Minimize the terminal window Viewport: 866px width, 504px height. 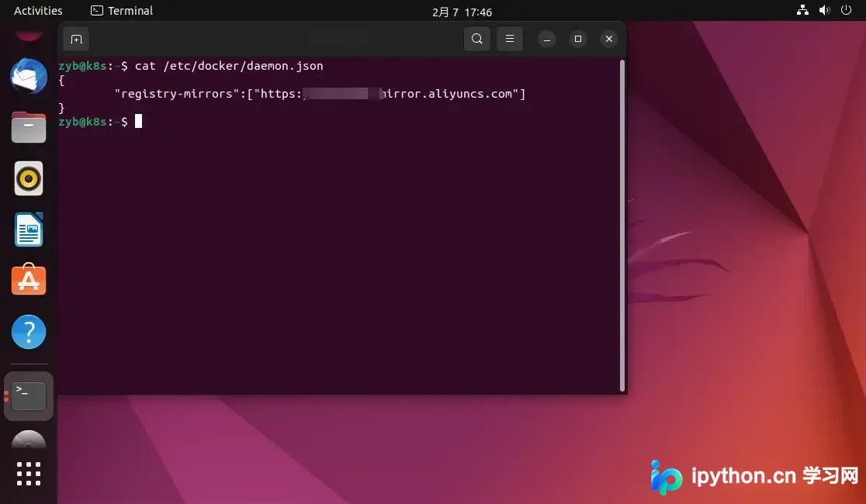[x=547, y=40]
